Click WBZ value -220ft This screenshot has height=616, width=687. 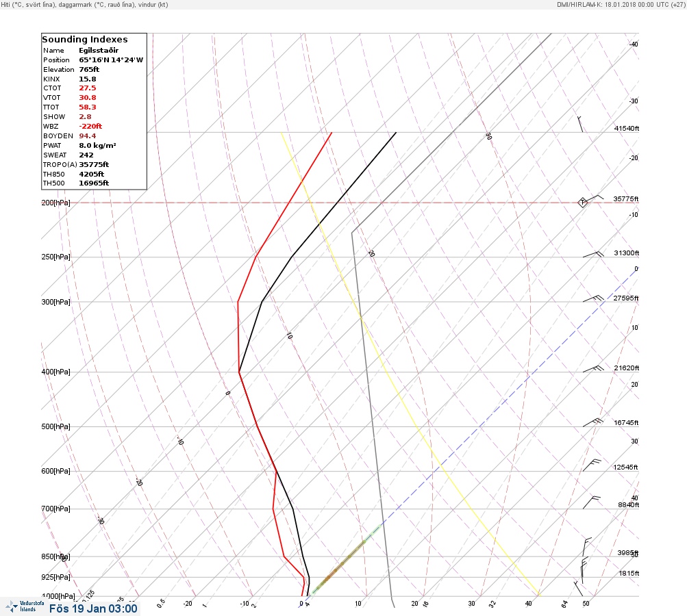[90, 126]
